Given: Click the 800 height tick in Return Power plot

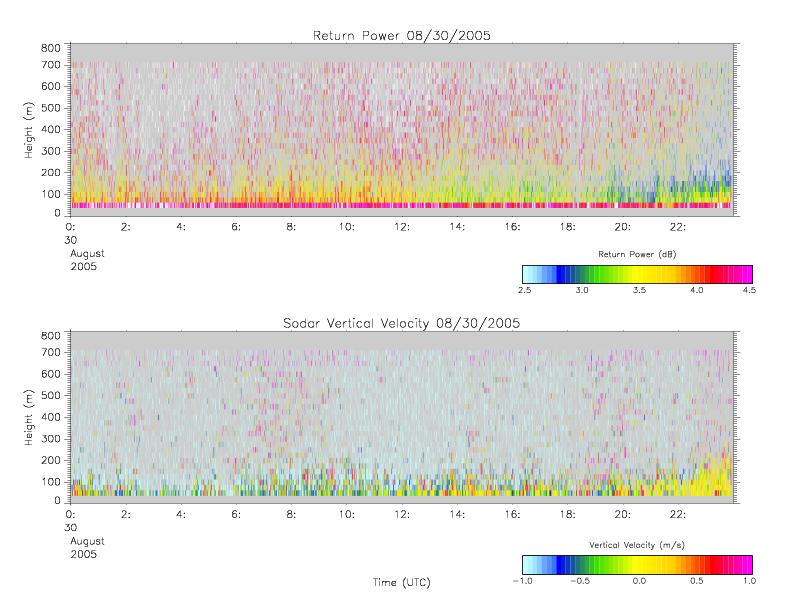Looking at the screenshot, I should 50,48.
